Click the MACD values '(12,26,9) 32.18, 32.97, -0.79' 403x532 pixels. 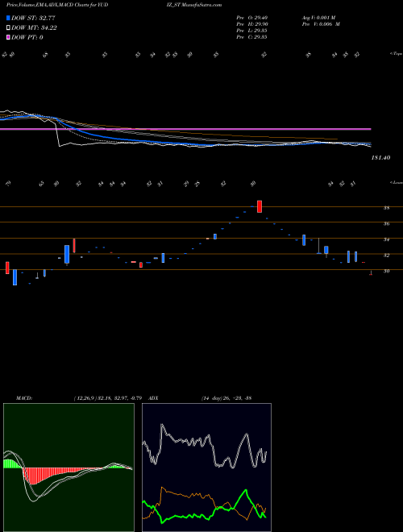107,397
